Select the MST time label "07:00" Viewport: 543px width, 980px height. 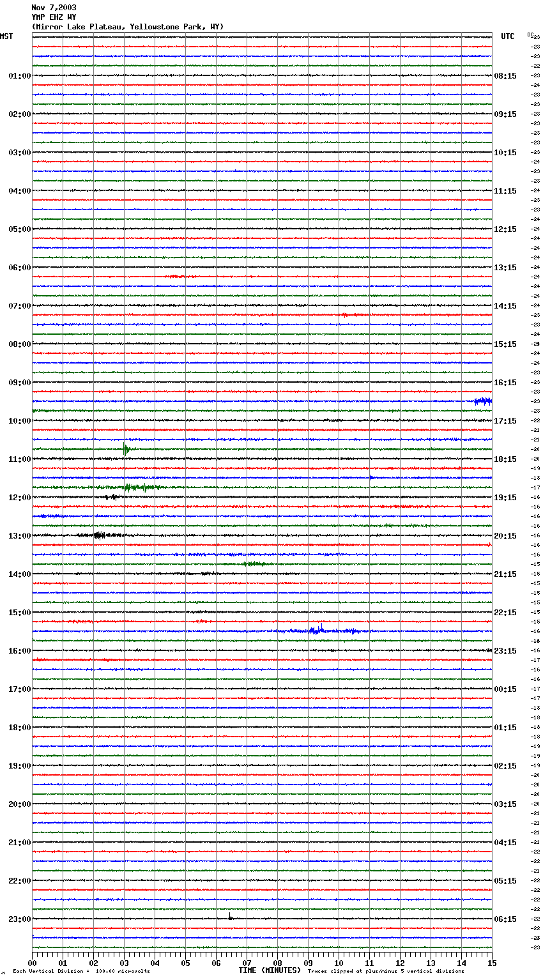pos(20,306)
